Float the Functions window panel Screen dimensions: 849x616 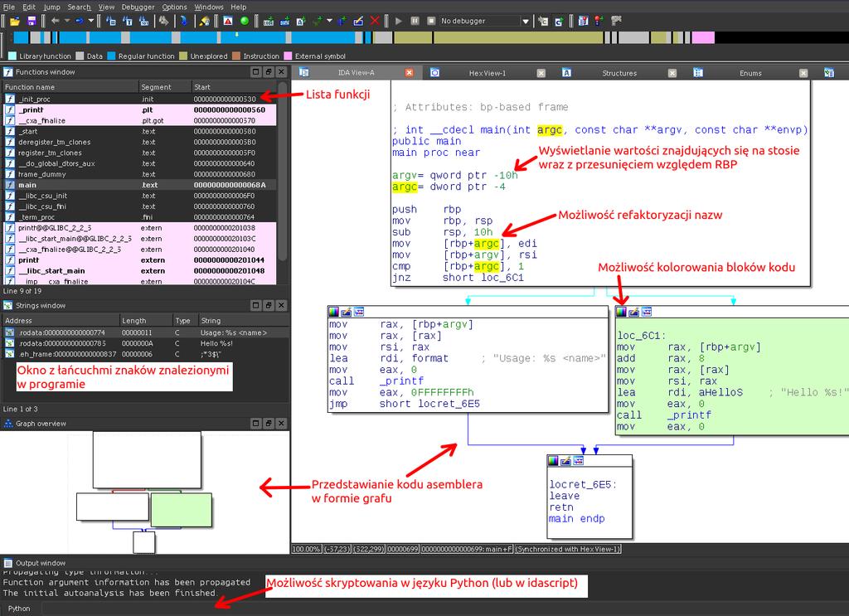(269, 71)
